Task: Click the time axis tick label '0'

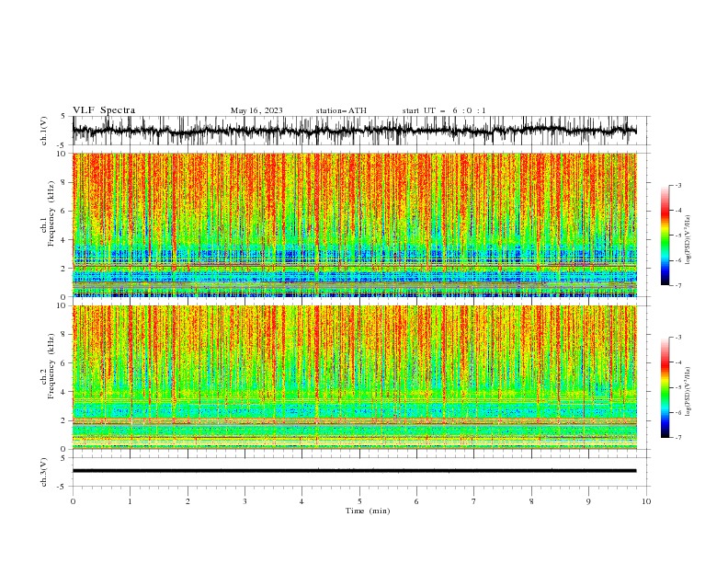Action: pos(73,501)
